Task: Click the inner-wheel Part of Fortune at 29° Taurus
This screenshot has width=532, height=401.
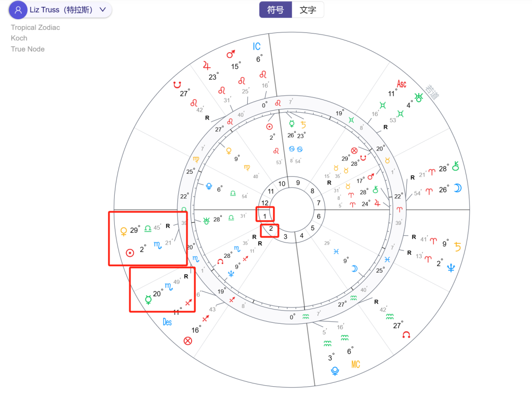Action: (354, 151)
